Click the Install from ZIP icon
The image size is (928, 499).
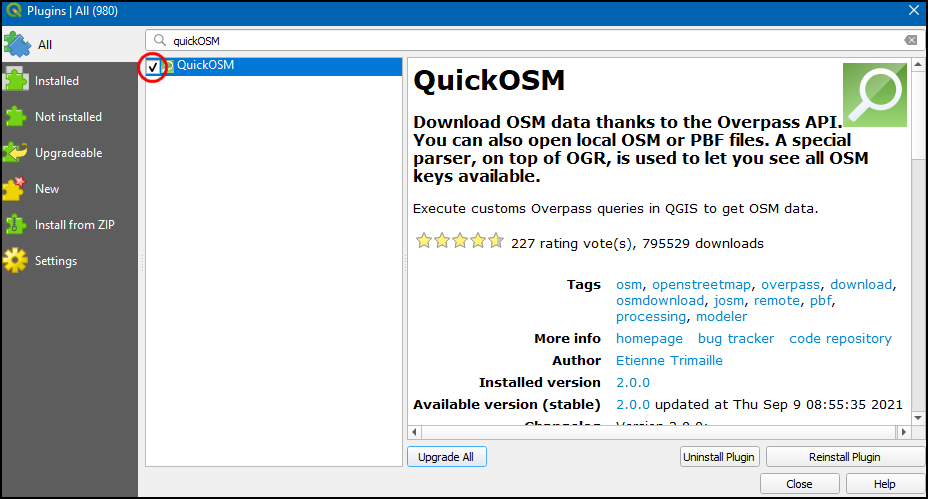[x=16, y=225]
